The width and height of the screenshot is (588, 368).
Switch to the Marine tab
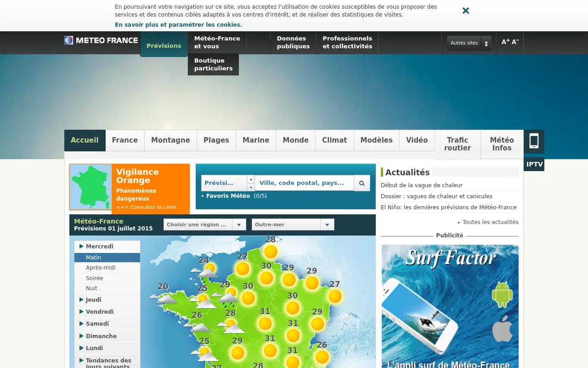pyautogui.click(x=256, y=140)
